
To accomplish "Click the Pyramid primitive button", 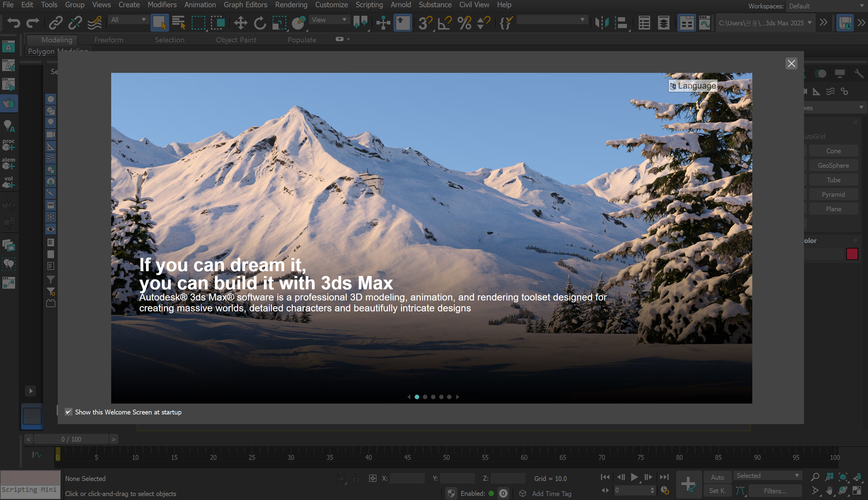I will 833,194.
